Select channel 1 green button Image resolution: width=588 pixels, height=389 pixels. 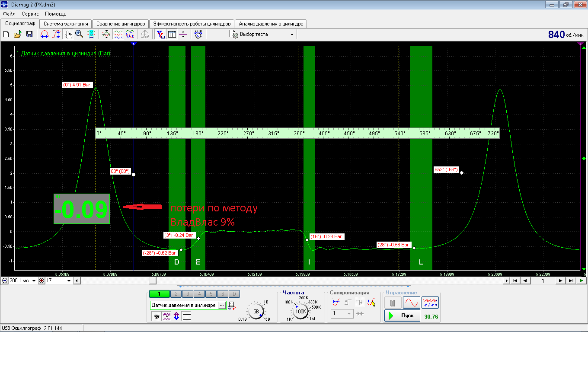[159, 294]
